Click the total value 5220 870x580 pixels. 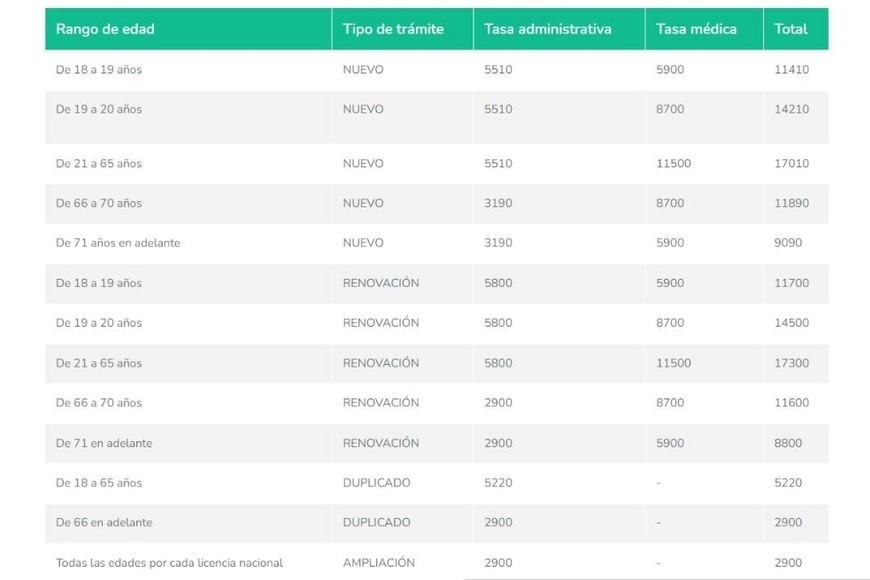coord(788,483)
